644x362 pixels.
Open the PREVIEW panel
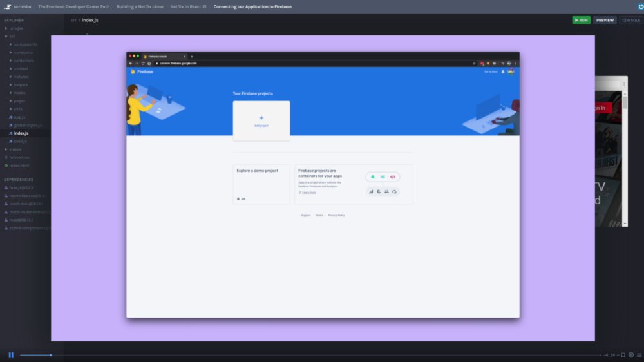[x=605, y=20]
